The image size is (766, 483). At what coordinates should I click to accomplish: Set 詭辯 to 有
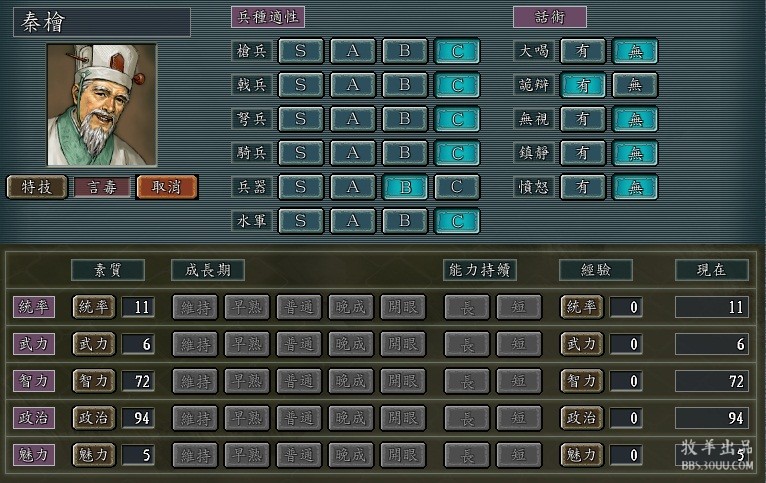[x=582, y=85]
